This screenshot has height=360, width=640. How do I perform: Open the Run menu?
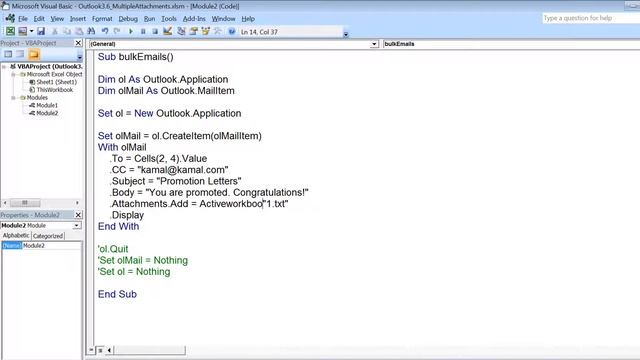149,19
